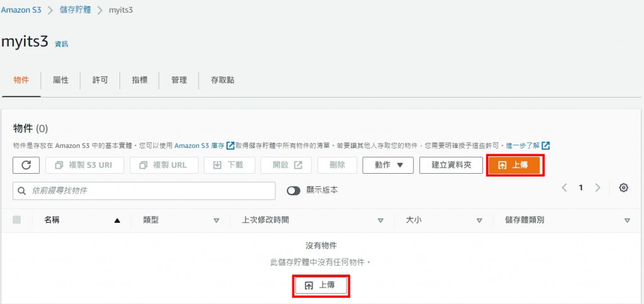This screenshot has width=644, height=304.
Task: Click the 開啟 open button
Action: pos(286,165)
